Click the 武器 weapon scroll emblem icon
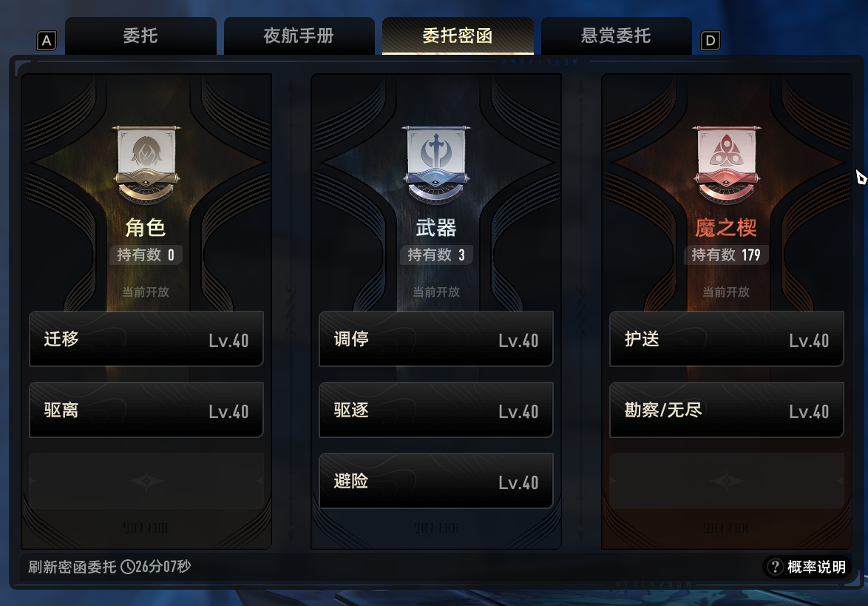868x606 pixels. tap(436, 164)
